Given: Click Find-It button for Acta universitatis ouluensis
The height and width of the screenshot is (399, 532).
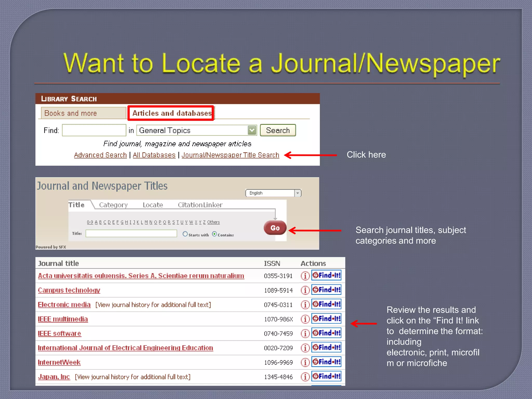Looking at the screenshot, I should coord(327,275).
